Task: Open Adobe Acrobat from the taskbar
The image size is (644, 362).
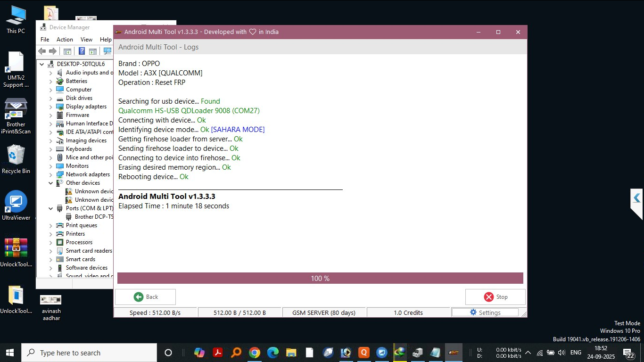Action: [218, 353]
